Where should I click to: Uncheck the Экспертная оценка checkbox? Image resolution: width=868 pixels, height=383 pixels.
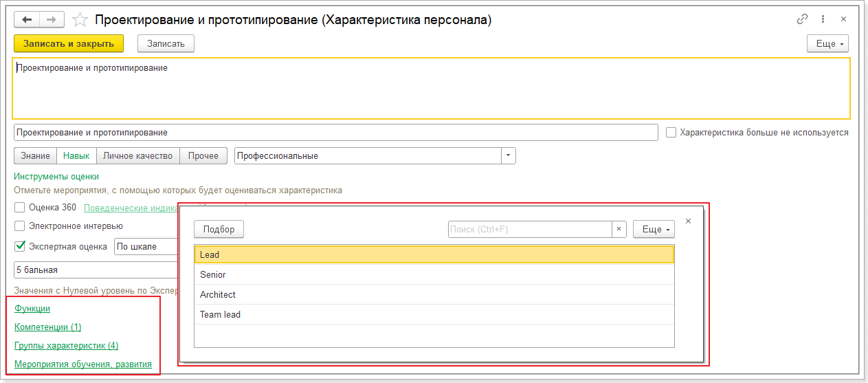click(20, 246)
